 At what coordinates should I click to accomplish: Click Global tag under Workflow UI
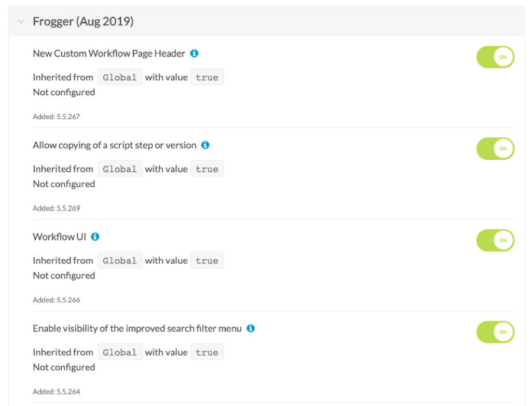point(120,261)
